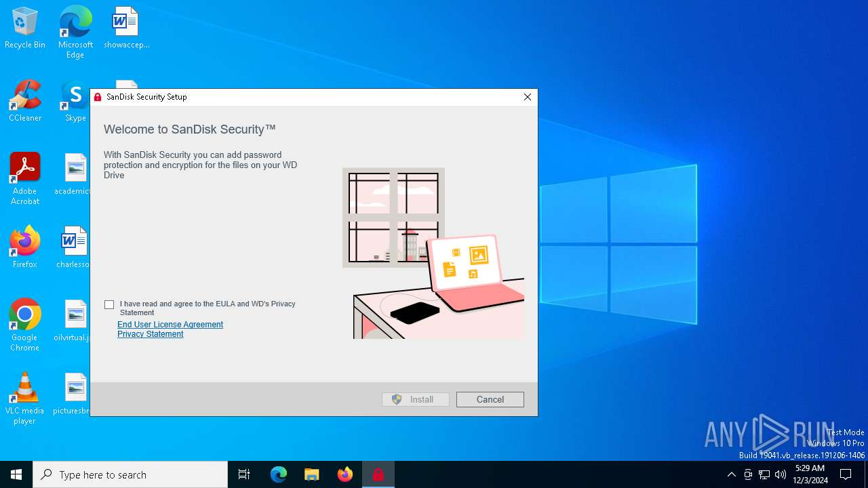868x488 pixels.
Task: Show hidden system tray icons
Action: 731,474
